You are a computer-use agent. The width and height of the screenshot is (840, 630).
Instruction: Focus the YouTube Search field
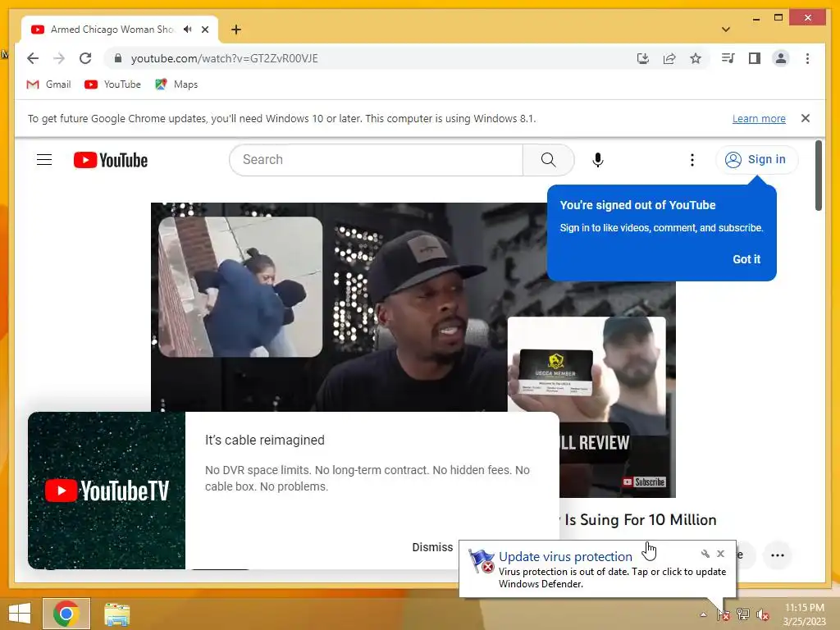click(376, 160)
